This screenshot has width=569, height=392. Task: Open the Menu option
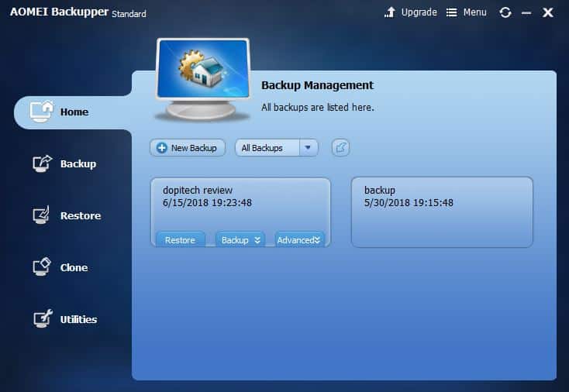(474, 12)
